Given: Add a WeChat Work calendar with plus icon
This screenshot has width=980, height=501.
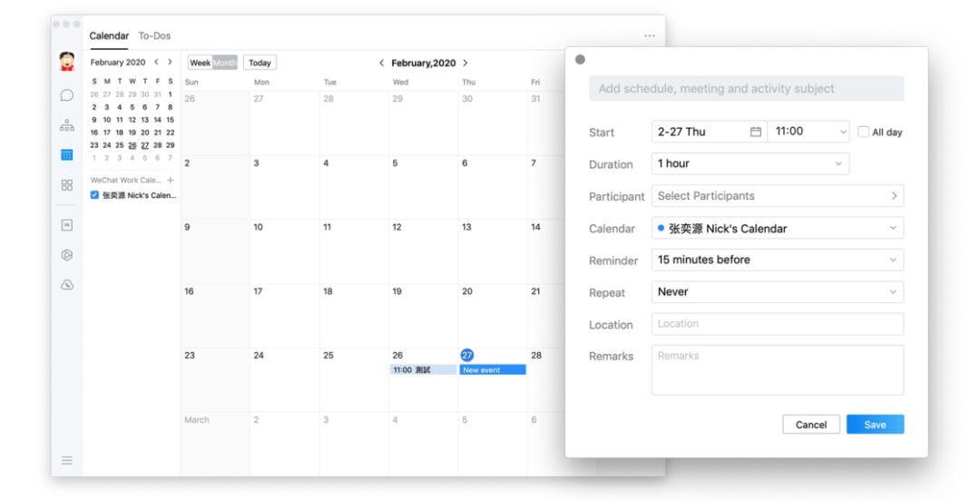Looking at the screenshot, I should 170,180.
